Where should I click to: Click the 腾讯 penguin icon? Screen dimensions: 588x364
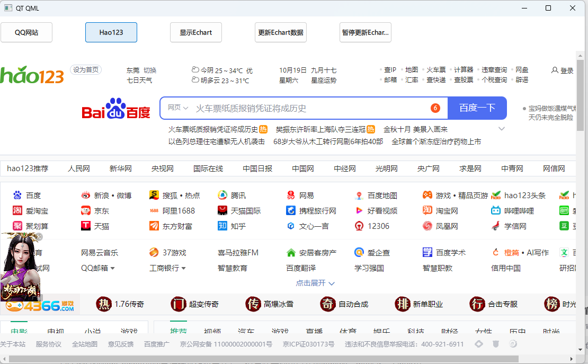pos(222,195)
